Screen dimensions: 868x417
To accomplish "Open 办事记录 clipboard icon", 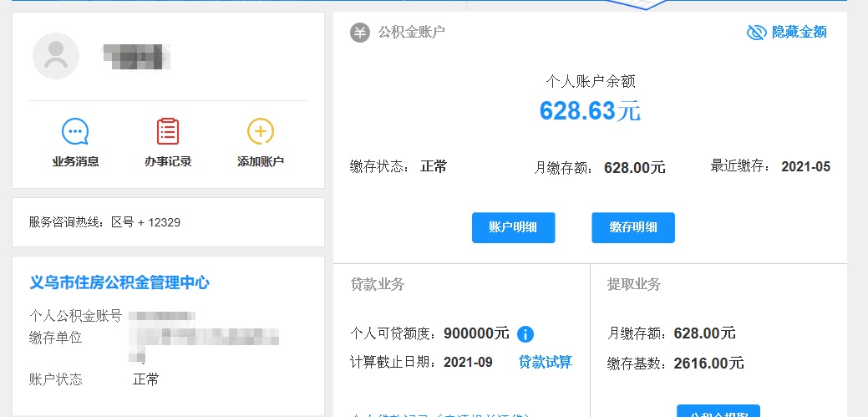I will (x=168, y=132).
